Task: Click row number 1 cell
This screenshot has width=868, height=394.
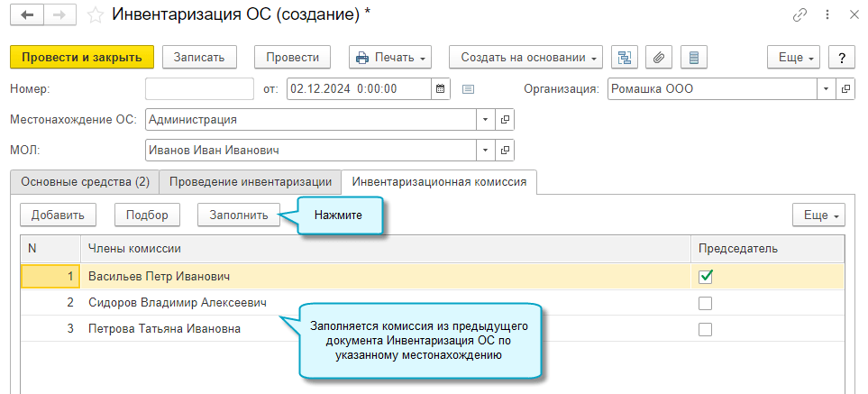Action: (x=51, y=276)
